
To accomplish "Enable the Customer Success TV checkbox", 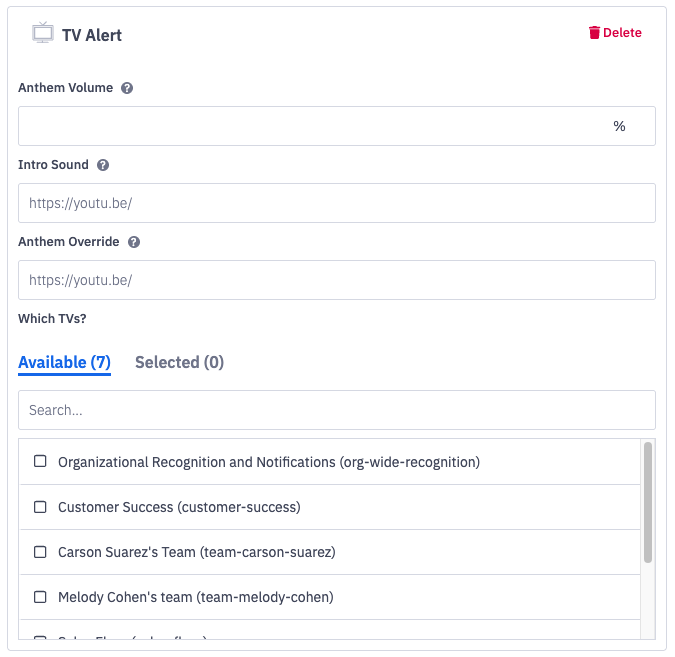I will pyautogui.click(x=41, y=507).
